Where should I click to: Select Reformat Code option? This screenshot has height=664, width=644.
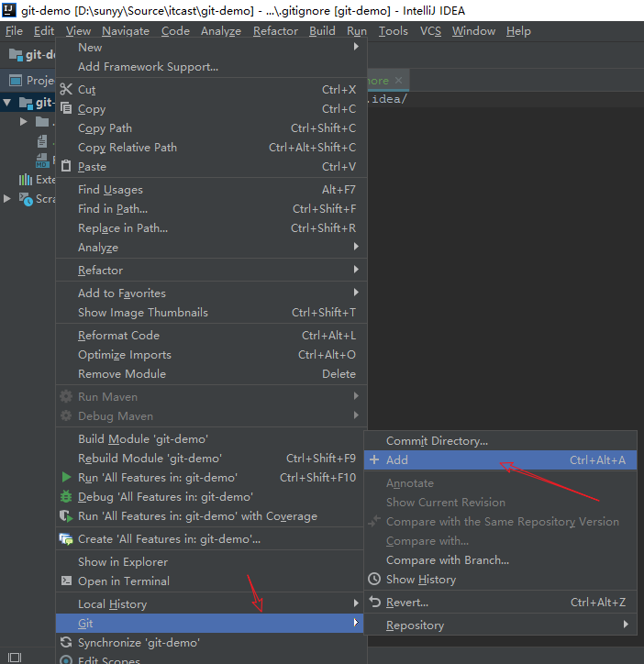[x=118, y=336]
